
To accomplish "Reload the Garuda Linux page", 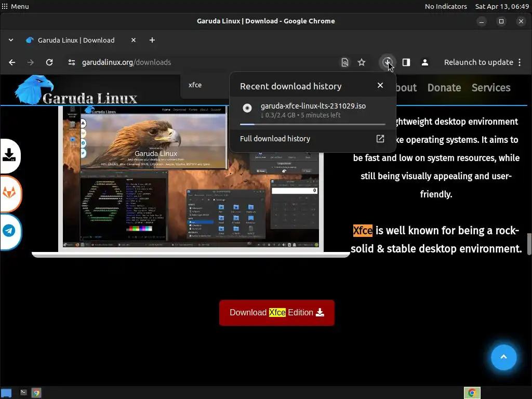I will 49,62.
